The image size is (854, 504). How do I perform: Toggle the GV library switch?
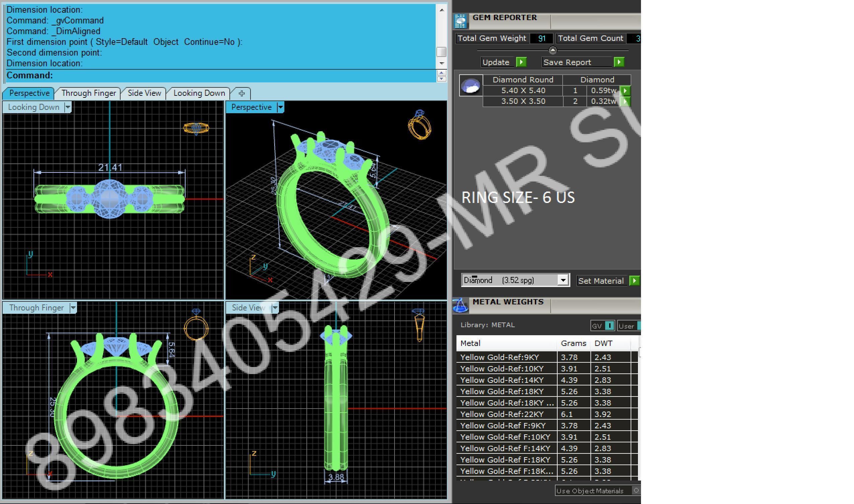tap(610, 326)
